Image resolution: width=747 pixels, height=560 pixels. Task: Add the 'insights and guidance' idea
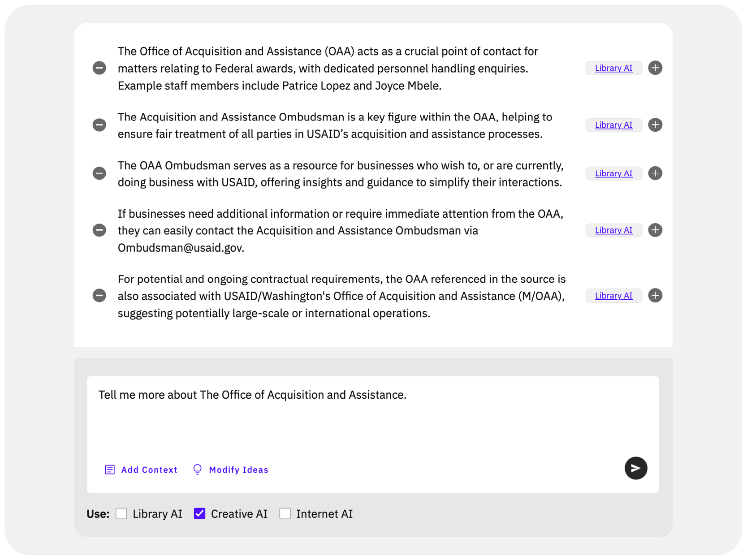point(655,173)
